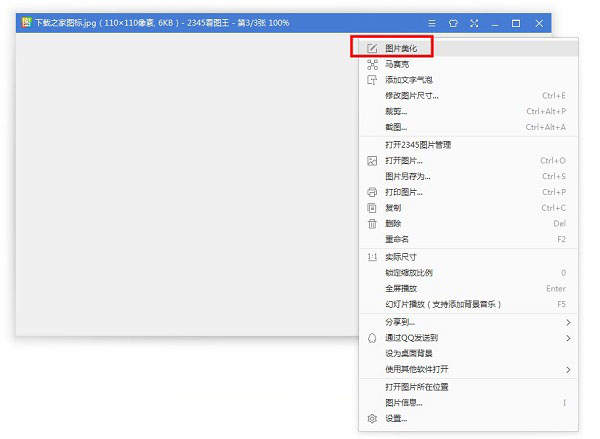This screenshot has width=600, height=439.
Task: Select the 马赛克 mosaic icon
Action: (x=372, y=64)
